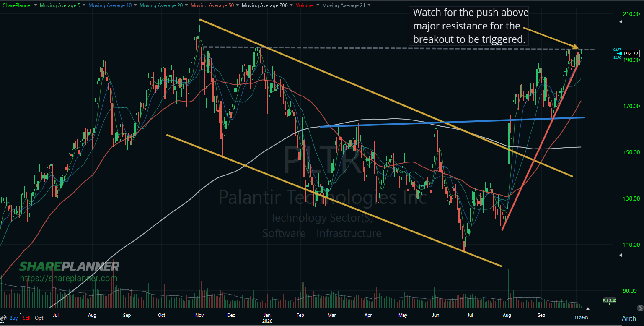Click the Nov date axis label
The width and height of the screenshot is (644, 326).
[x=199, y=315]
